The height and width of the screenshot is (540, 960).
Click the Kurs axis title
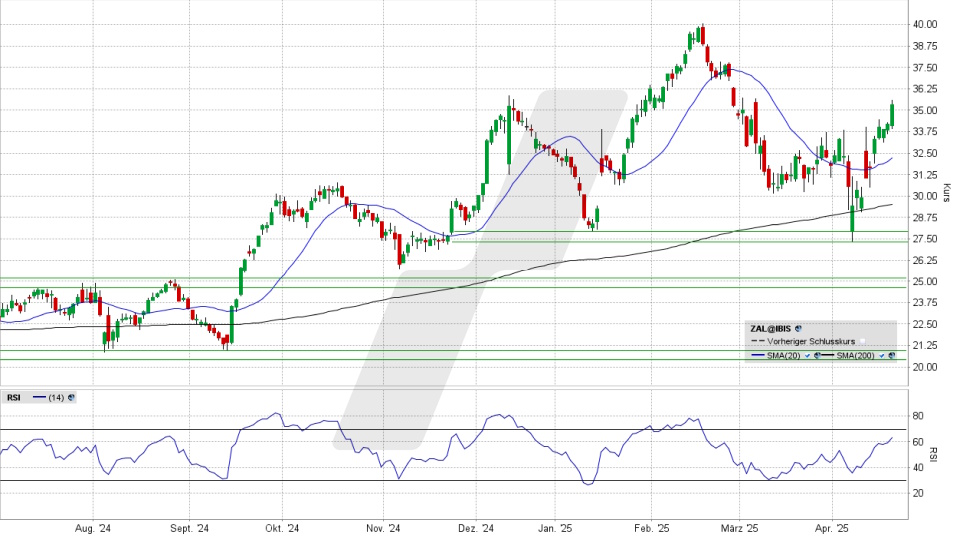(x=947, y=193)
